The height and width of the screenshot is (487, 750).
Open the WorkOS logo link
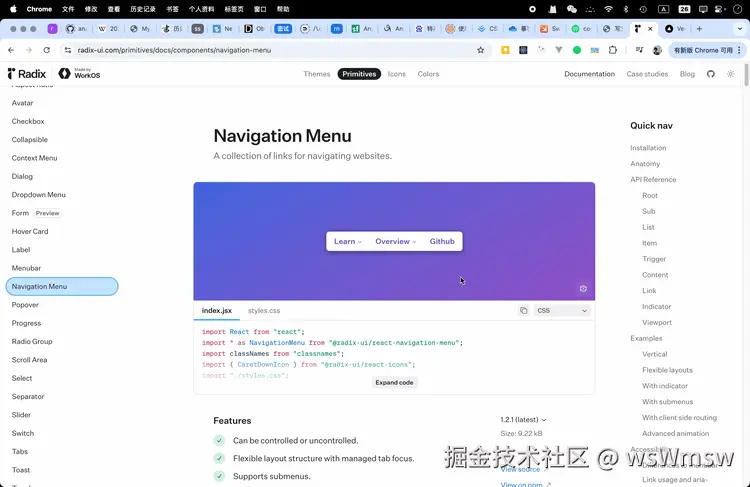point(79,74)
